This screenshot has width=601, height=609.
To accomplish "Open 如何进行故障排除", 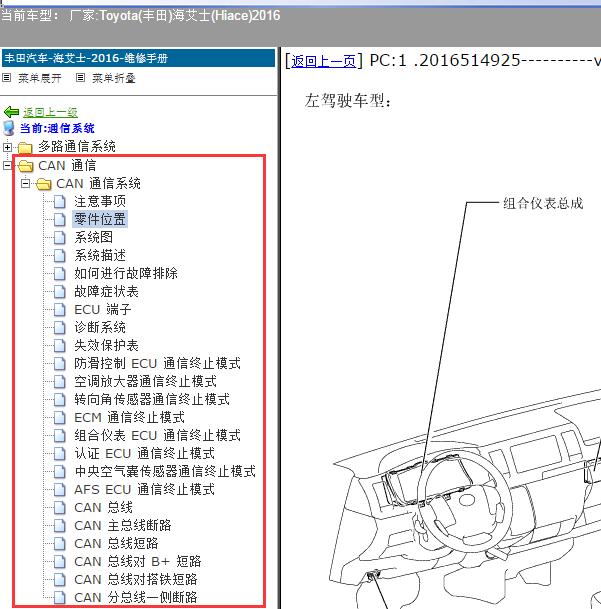I will tap(126, 273).
